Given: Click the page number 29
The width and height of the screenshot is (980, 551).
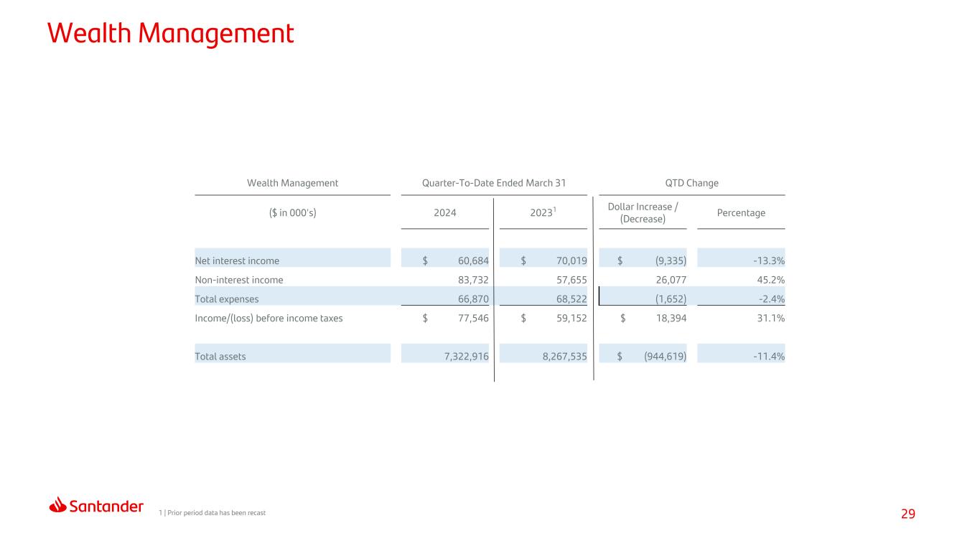Looking at the screenshot, I should [x=908, y=514].
